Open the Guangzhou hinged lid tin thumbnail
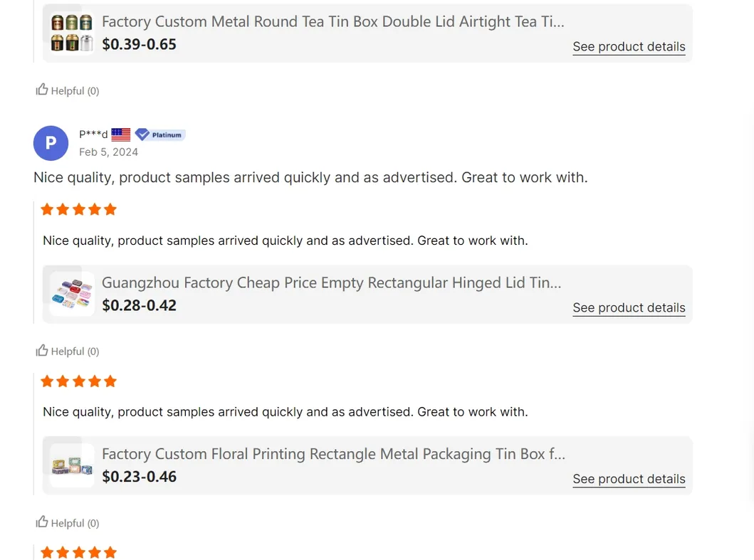The height and width of the screenshot is (560, 754). pos(72,294)
